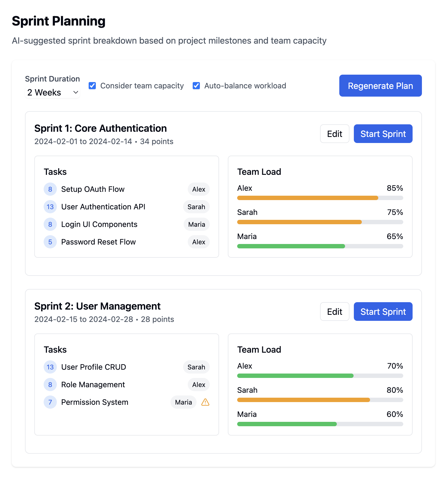The image size is (448, 477).
Task: Click the 7-point badge for Permission System
Action: [50, 402]
